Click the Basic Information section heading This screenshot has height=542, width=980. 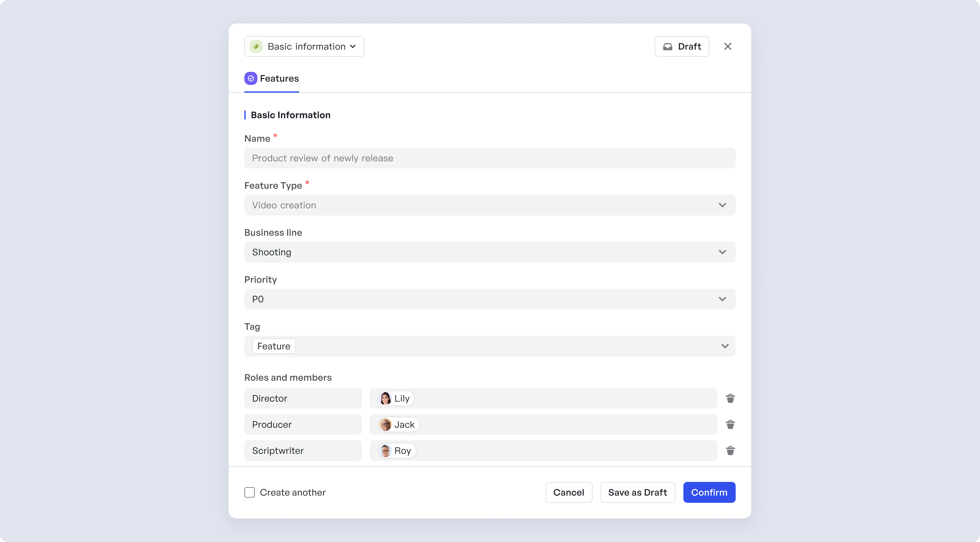[x=291, y=115]
